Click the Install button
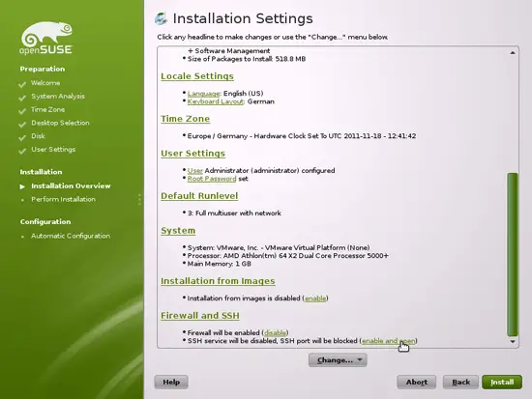This screenshot has height=399, width=532. click(502, 382)
